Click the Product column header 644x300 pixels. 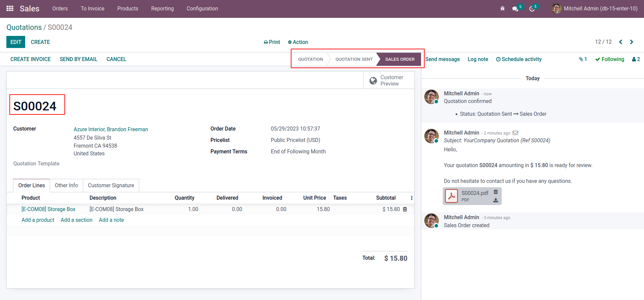[x=31, y=198]
